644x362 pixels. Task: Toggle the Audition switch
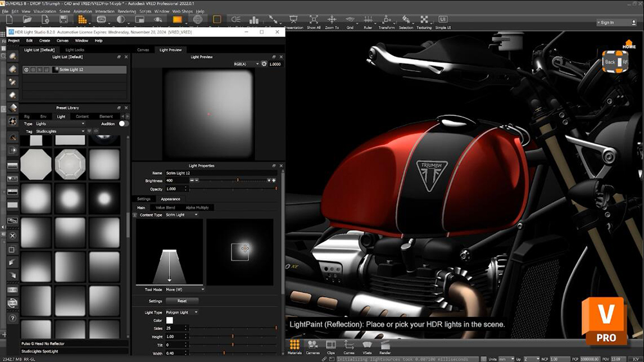coord(123,124)
